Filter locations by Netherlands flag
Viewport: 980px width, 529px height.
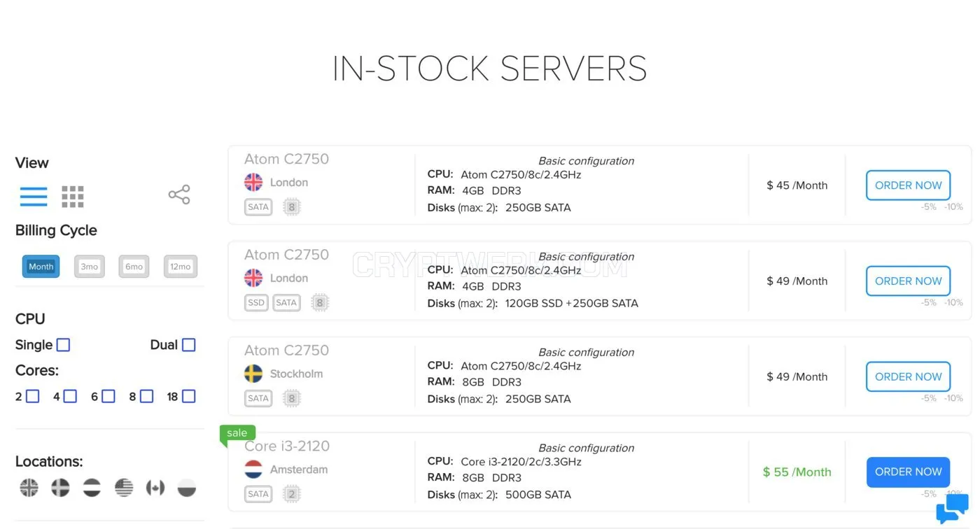pyautogui.click(x=92, y=487)
